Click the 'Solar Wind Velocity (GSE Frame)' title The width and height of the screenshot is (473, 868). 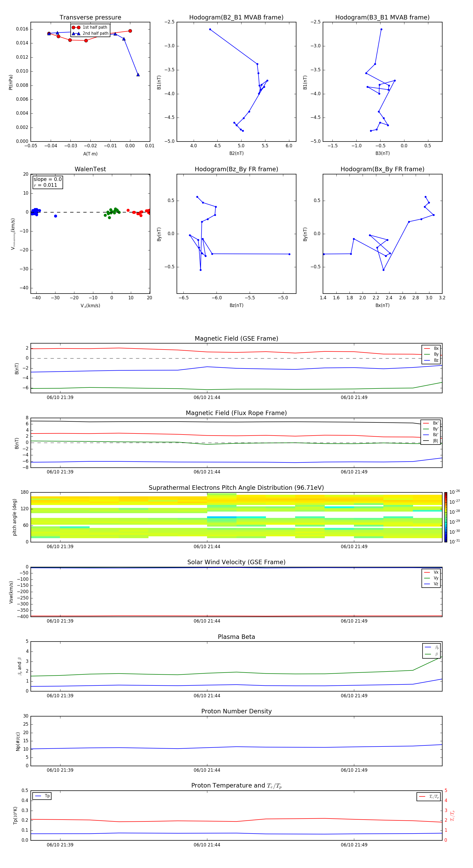click(236, 562)
